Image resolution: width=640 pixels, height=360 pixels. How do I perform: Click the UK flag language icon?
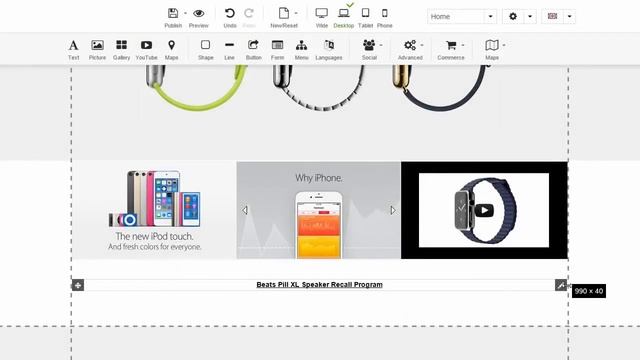552,16
